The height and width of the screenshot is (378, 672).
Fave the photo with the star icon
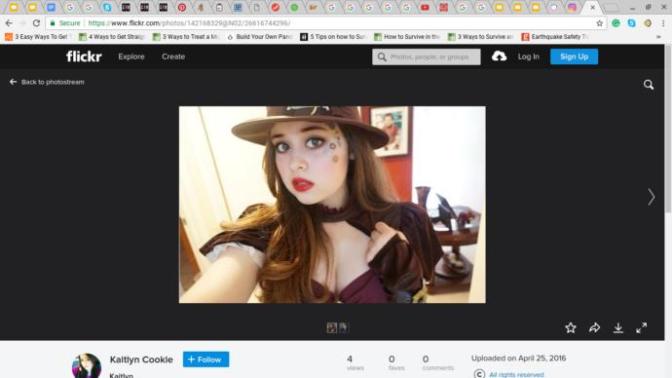(570, 328)
